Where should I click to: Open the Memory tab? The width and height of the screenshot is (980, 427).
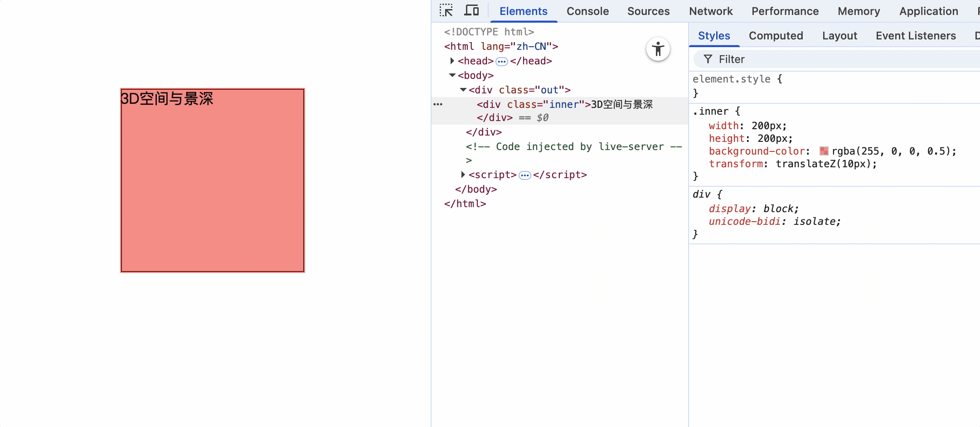point(859,11)
